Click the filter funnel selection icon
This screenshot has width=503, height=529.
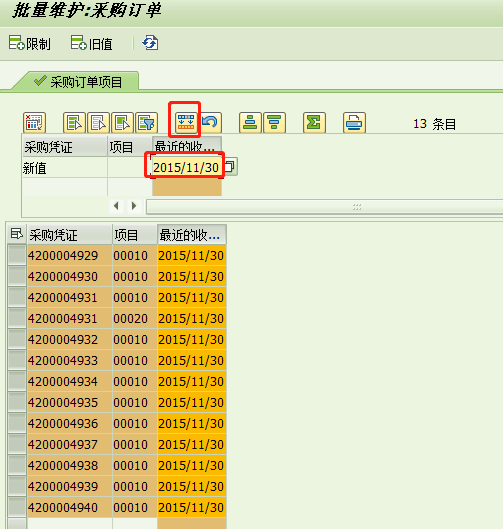tap(146, 122)
